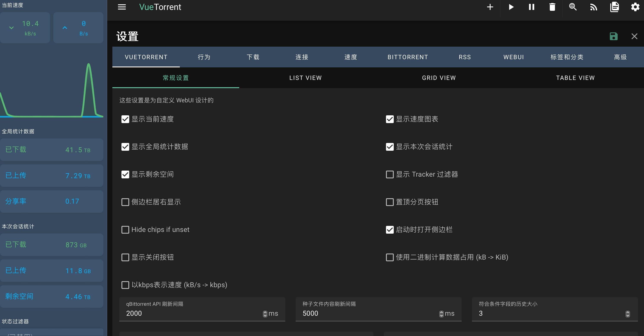Click the speed graph in sidebar
This screenshot has width=644, height=336.
[51, 90]
